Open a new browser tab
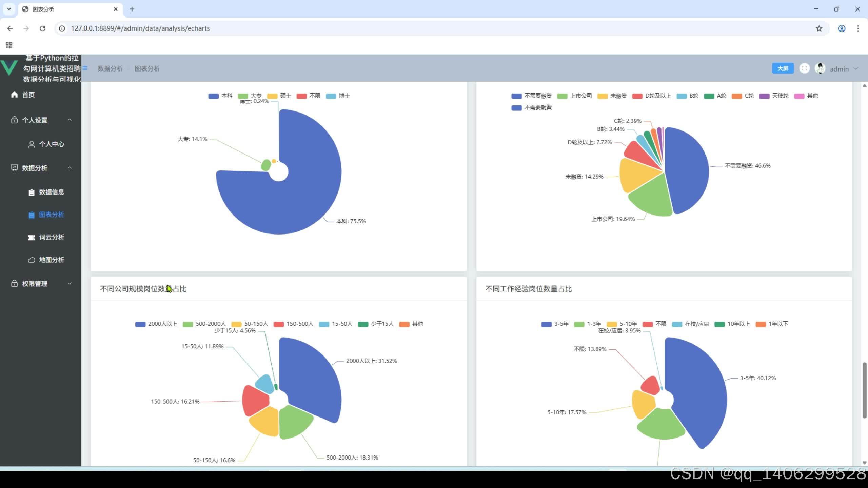868x488 pixels. point(132,9)
